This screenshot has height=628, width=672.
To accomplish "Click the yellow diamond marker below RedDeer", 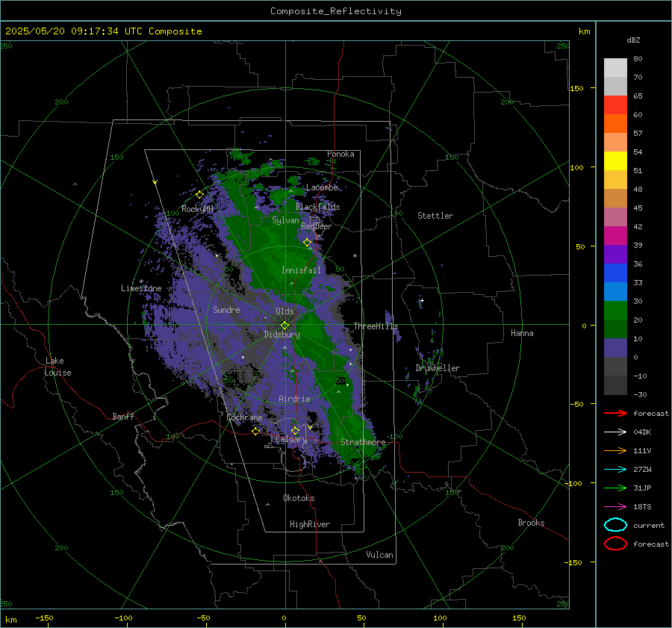I will pyautogui.click(x=307, y=243).
